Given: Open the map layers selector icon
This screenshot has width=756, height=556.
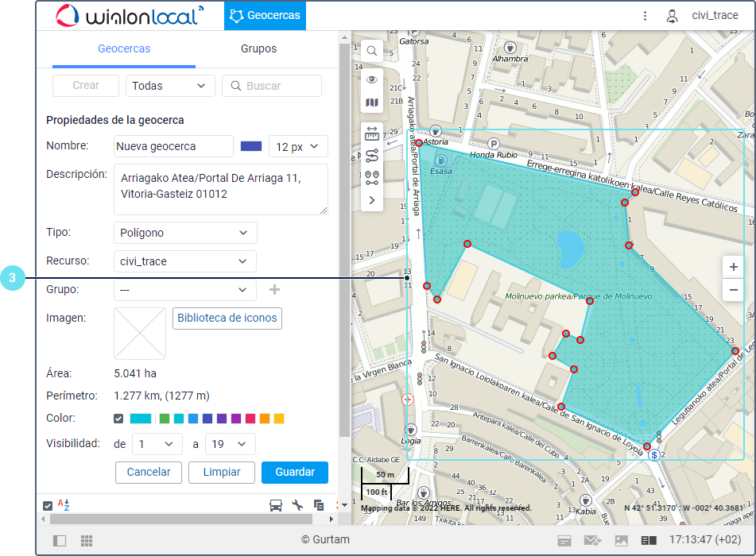Looking at the screenshot, I should [x=372, y=103].
